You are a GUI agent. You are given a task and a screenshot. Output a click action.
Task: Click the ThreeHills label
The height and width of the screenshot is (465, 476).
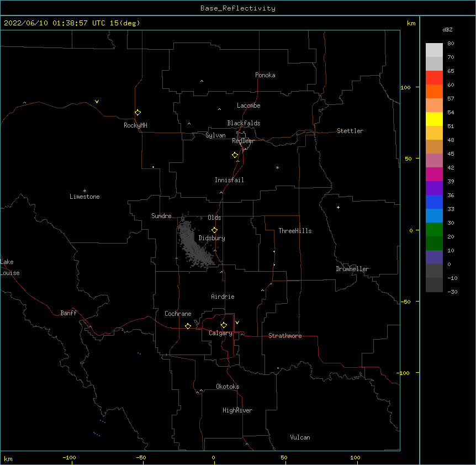tap(295, 231)
